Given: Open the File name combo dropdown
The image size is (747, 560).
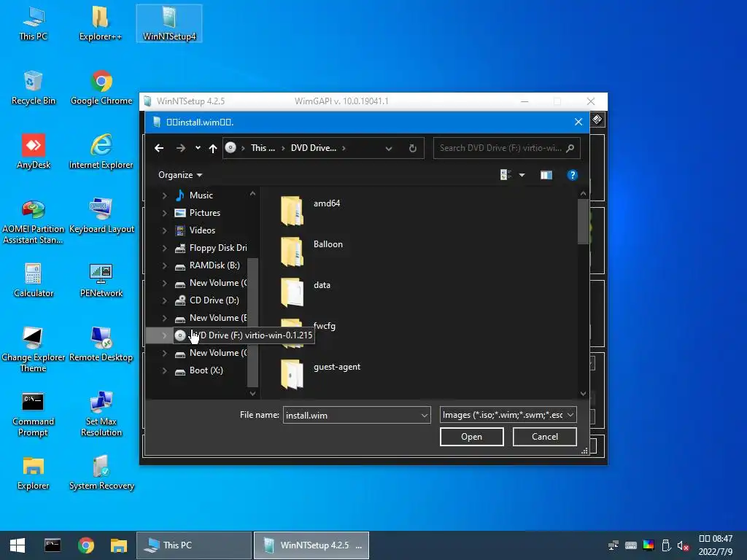Looking at the screenshot, I should pos(424,415).
